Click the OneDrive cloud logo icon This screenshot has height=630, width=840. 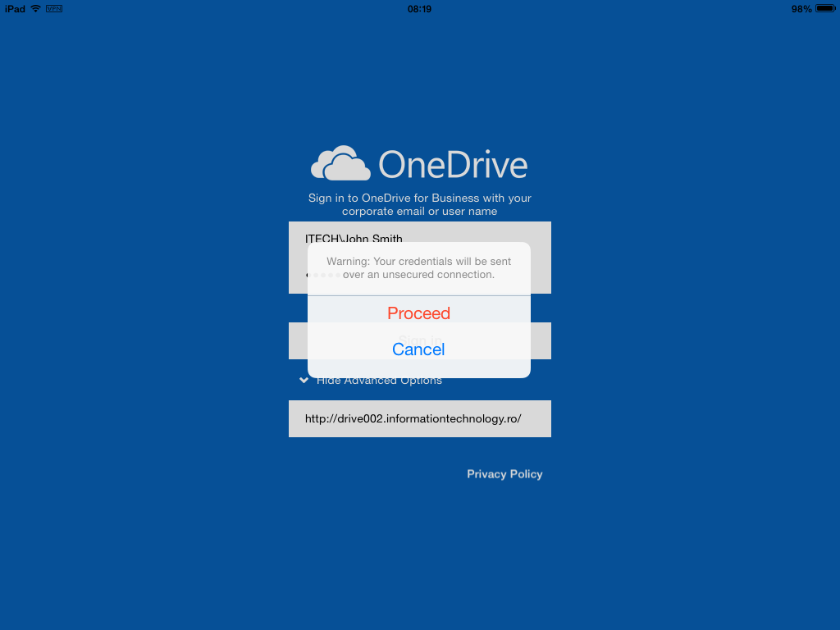[340, 163]
